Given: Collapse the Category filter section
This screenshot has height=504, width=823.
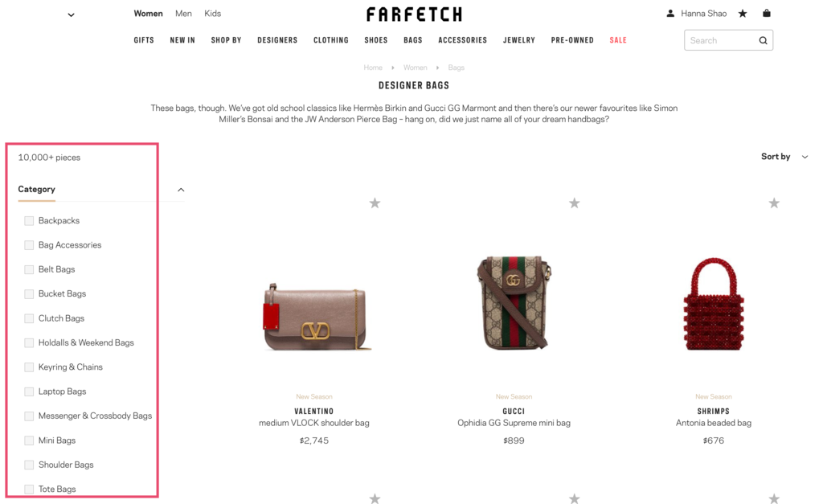Looking at the screenshot, I should click(181, 190).
